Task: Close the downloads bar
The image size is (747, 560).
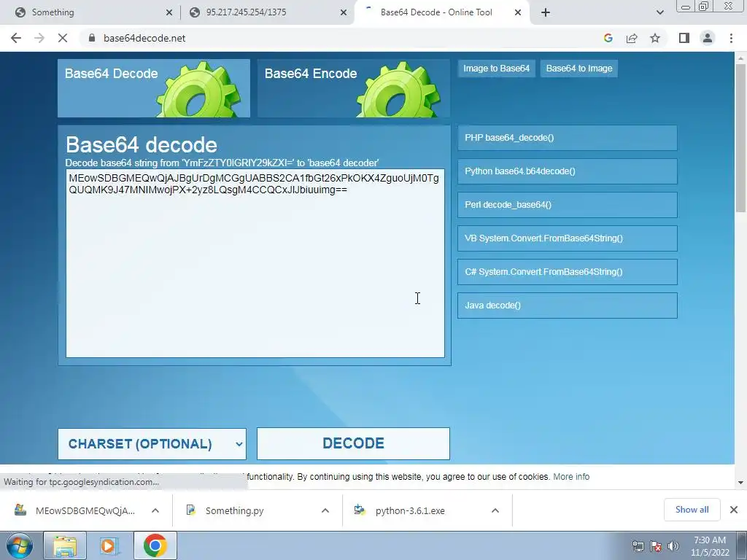Action: point(734,510)
